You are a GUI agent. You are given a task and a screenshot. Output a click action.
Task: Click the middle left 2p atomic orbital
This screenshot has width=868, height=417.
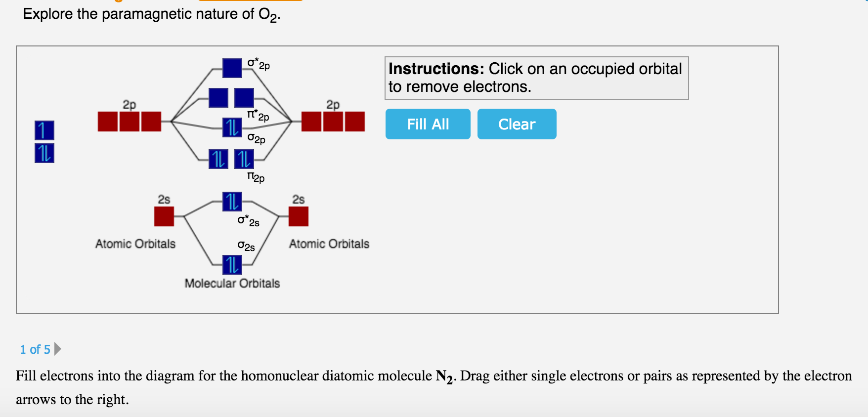(x=129, y=122)
